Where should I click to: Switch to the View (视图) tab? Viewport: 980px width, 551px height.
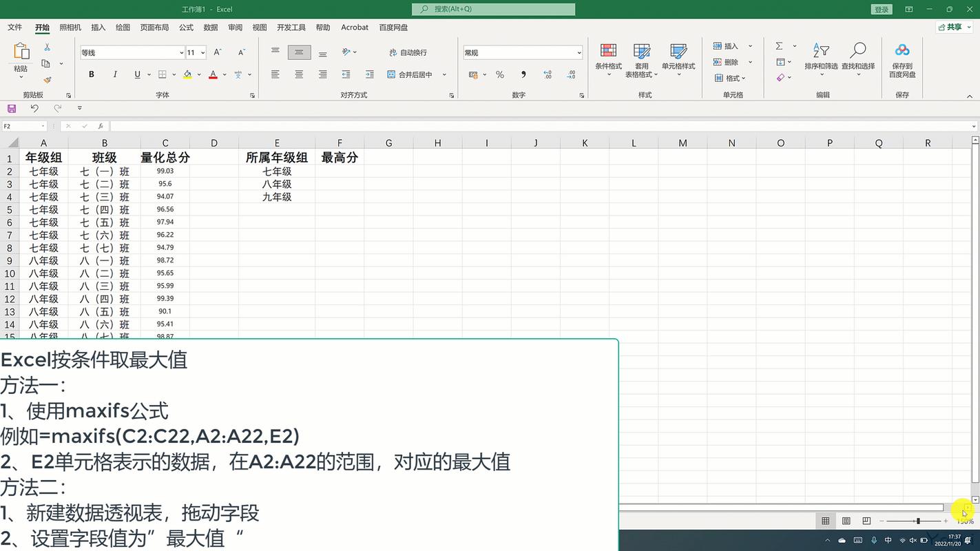pyautogui.click(x=260, y=28)
